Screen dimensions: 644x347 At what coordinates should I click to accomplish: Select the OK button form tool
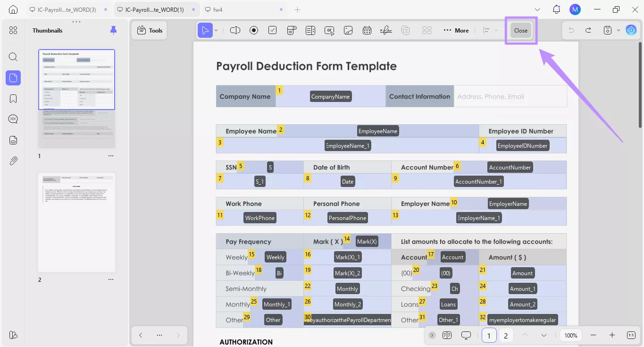(329, 30)
